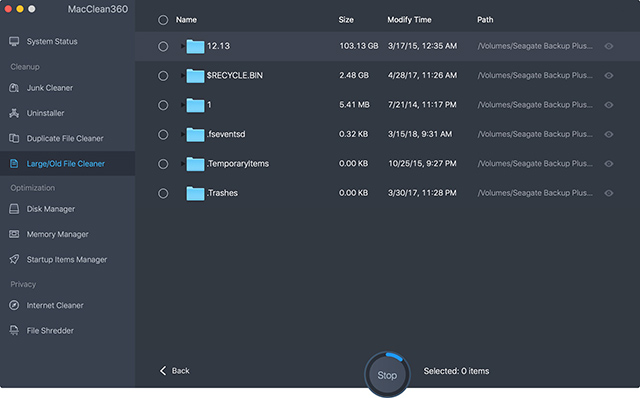This screenshot has height=398, width=640.
Task: Click the date 10/25/15, 9:27 PM
Action: coord(422,163)
